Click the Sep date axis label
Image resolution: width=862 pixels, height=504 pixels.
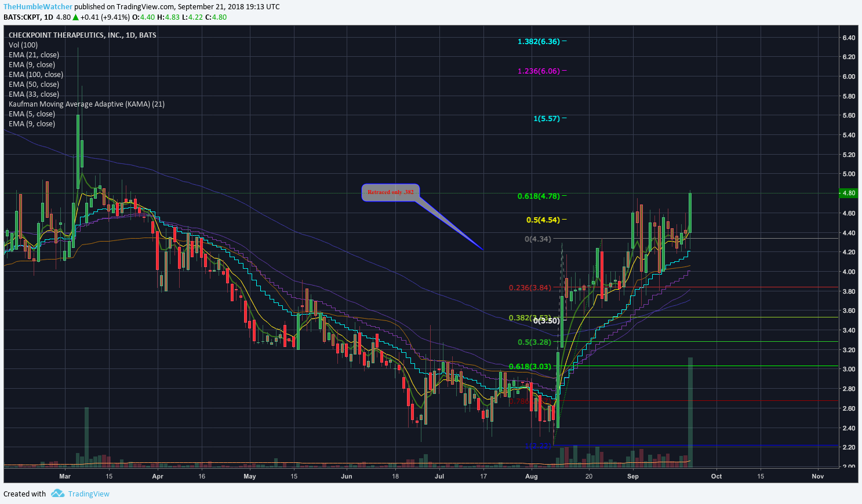[x=633, y=477]
